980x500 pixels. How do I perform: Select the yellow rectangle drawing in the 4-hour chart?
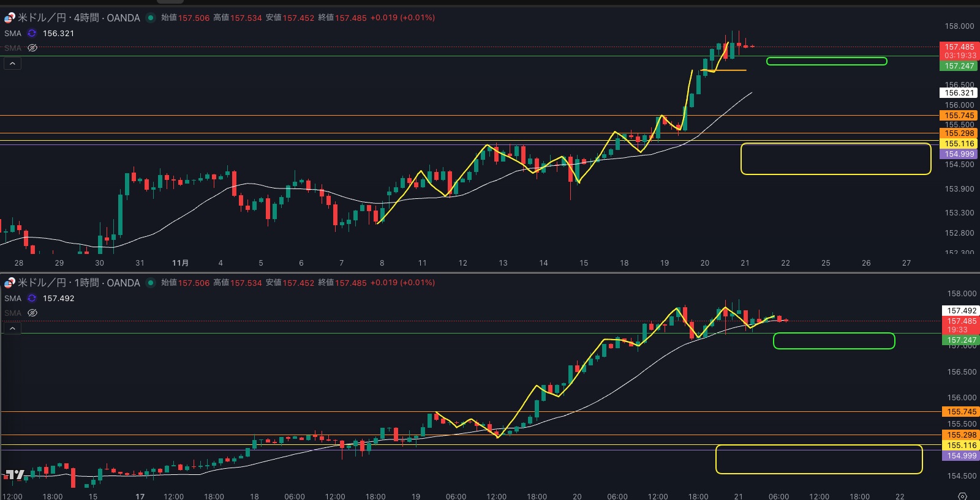pos(835,144)
